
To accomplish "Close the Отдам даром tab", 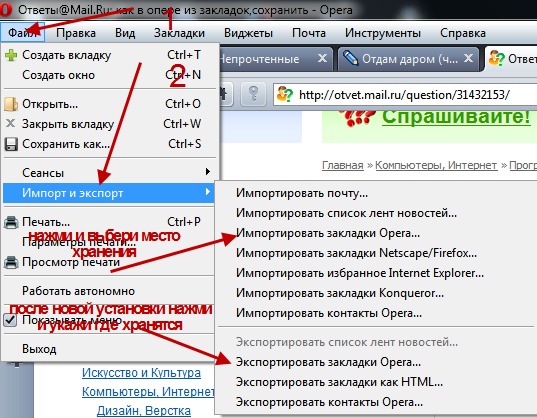I will [x=468, y=58].
